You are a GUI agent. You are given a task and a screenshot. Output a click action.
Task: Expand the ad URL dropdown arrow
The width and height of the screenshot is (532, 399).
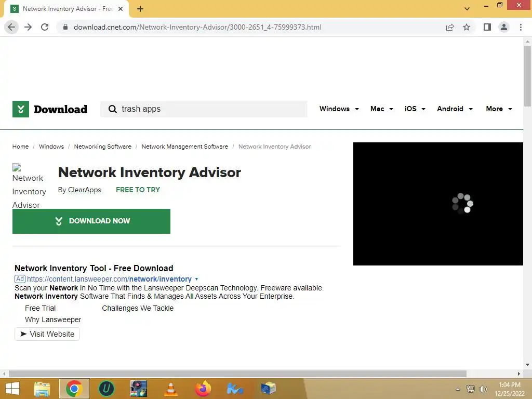196,279
